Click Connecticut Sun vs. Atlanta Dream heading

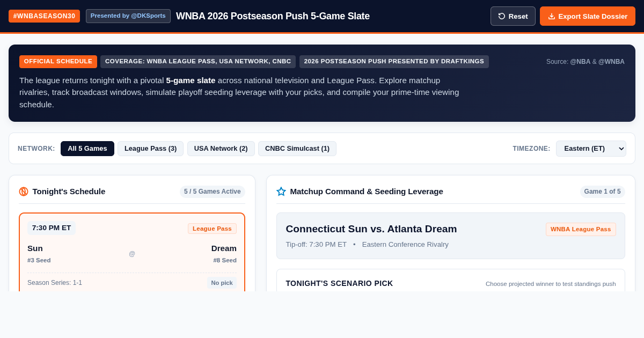tap(371, 229)
